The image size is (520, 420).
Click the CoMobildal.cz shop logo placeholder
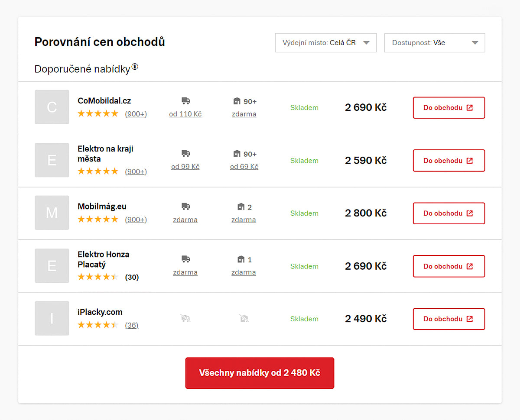pyautogui.click(x=52, y=107)
